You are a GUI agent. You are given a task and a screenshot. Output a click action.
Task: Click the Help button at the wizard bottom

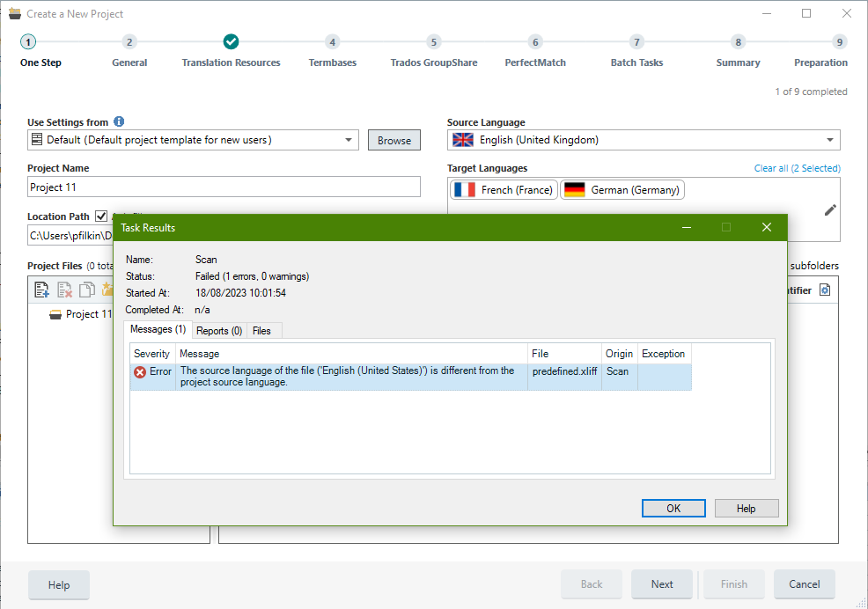click(59, 584)
